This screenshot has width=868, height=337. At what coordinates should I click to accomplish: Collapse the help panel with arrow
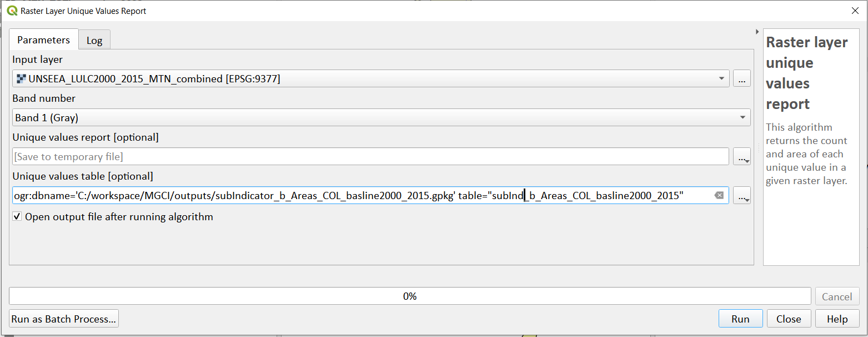(x=757, y=32)
